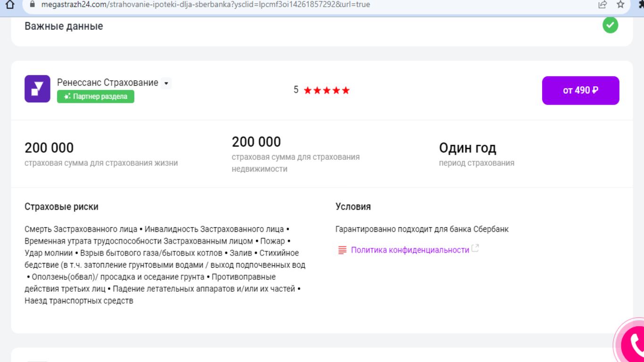This screenshot has height=362, width=644.
Task: Click the Страховые риски heading
Action: pos(61,206)
